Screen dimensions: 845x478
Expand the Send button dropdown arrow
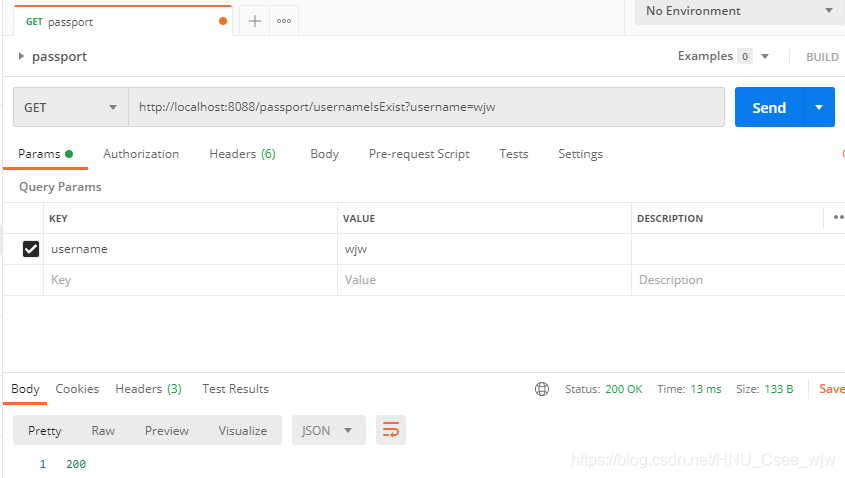coord(820,107)
